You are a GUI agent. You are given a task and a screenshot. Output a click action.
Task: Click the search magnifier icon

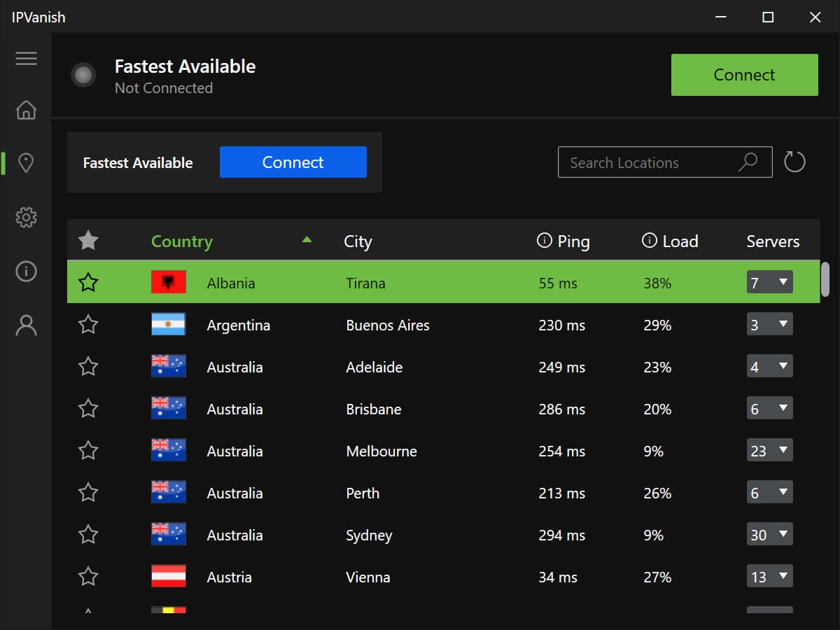tap(748, 162)
